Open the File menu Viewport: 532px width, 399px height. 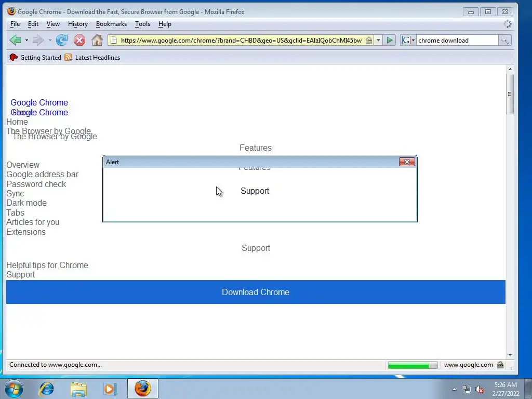pos(15,24)
